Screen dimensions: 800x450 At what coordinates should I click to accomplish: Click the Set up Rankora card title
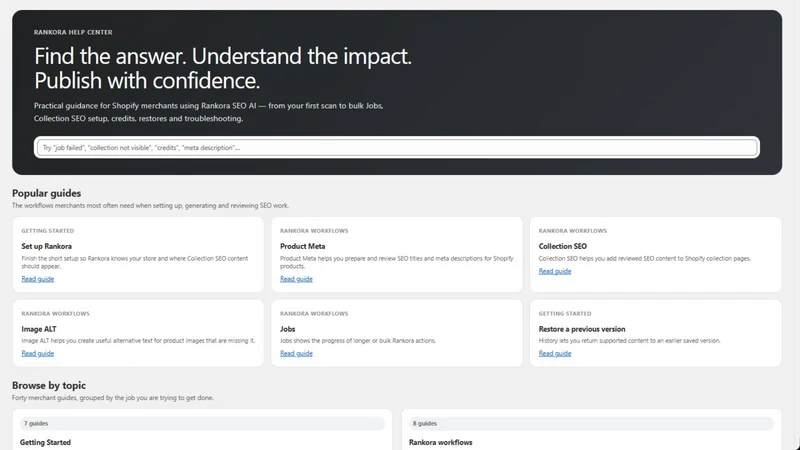46,246
